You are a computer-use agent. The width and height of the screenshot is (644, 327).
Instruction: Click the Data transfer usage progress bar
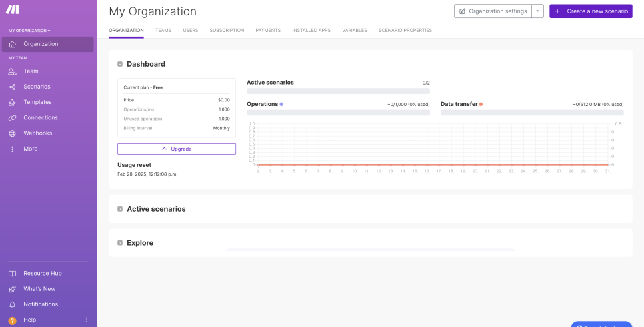532,113
